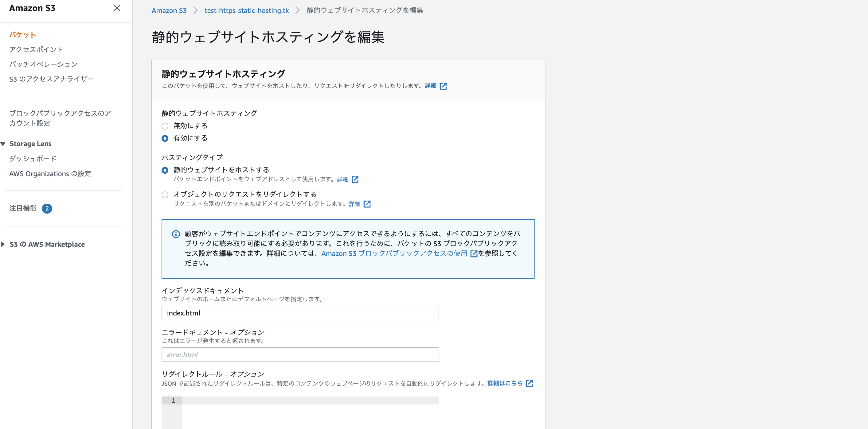The width and height of the screenshot is (868, 429).
Task: Open Amazon S3 ブロックパブリックアクセスの使用 link
Action: tap(394, 253)
